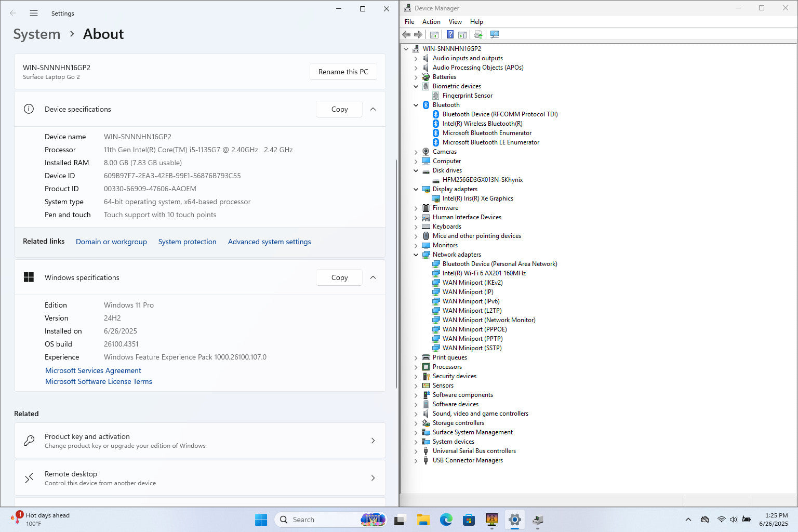Click the Rename this PC button

coord(343,72)
